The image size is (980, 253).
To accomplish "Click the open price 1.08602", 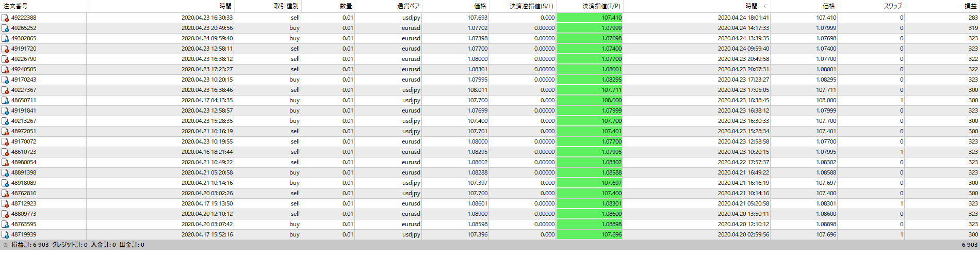I will click(x=478, y=162).
